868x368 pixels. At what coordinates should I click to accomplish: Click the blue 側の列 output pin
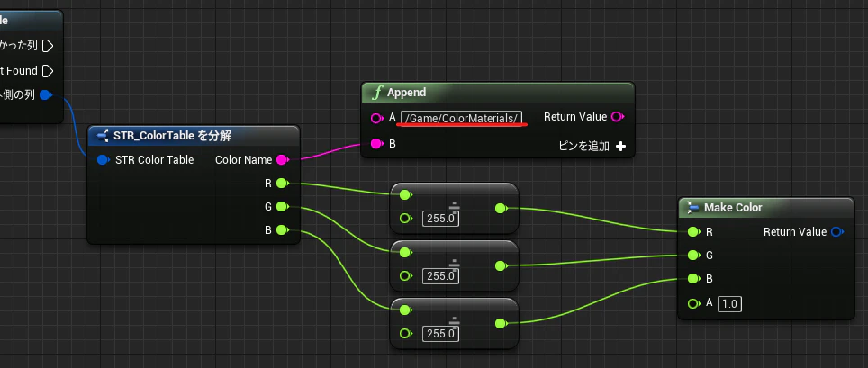click(x=47, y=95)
